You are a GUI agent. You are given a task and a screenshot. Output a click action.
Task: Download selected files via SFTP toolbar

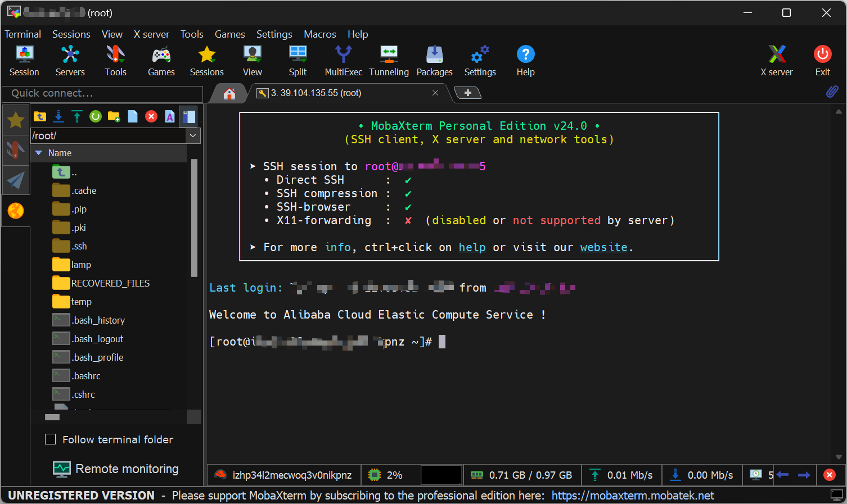coord(58,116)
